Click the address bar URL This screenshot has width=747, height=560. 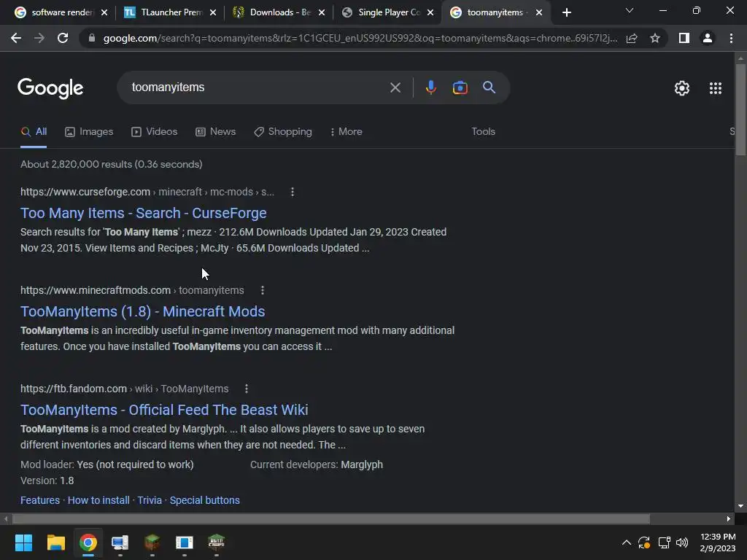pyautogui.click(x=360, y=38)
